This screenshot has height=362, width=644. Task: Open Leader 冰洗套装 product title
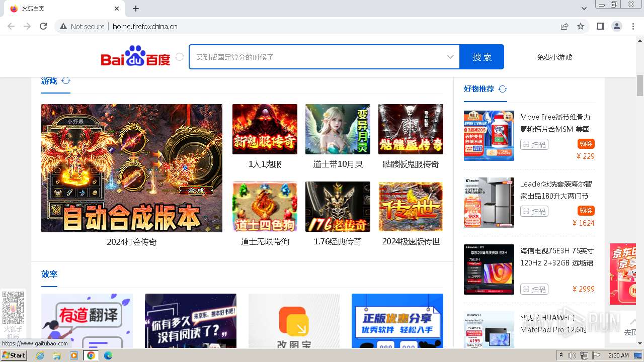click(556, 190)
